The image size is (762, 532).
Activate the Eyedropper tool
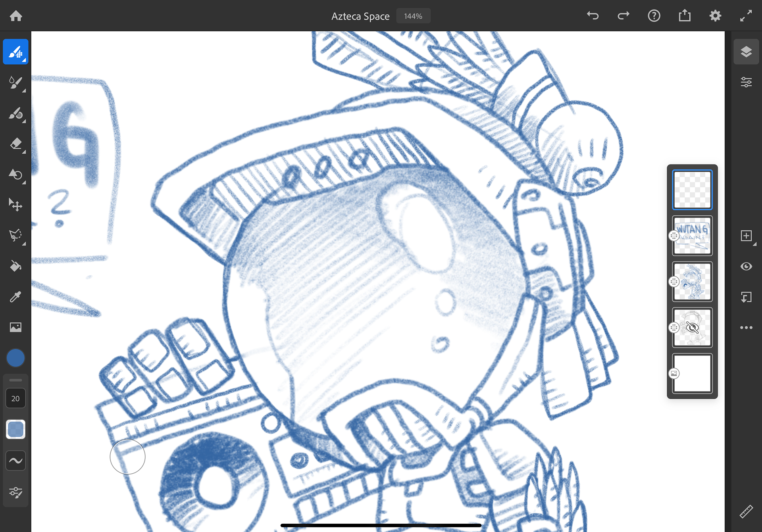point(15,297)
